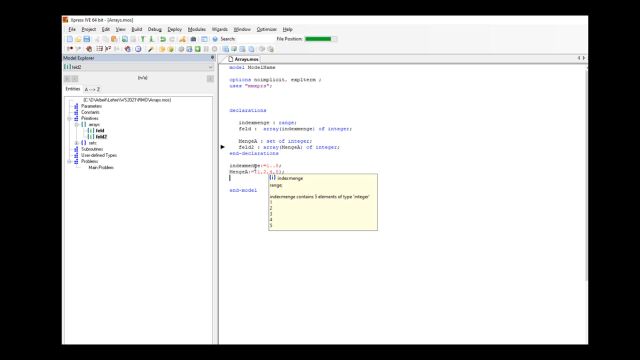The width and height of the screenshot is (640, 360).
Task: Open the Wizards menu
Action: point(220,29)
